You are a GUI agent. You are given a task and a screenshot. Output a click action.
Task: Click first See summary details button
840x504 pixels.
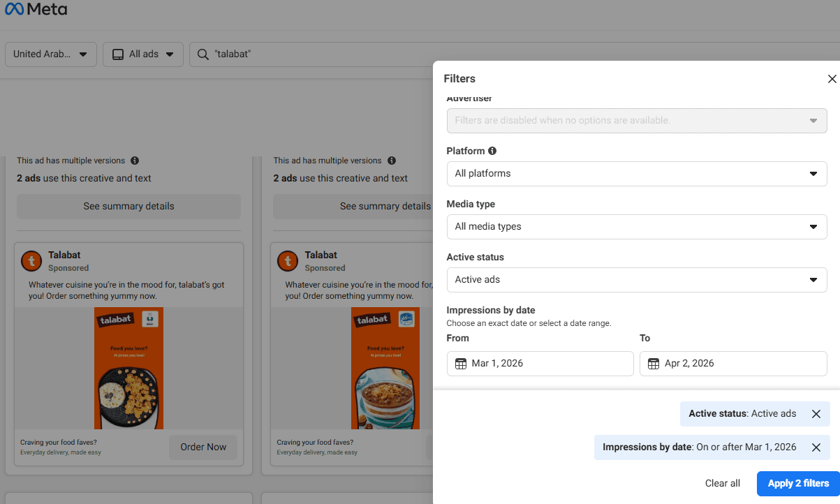click(x=128, y=207)
